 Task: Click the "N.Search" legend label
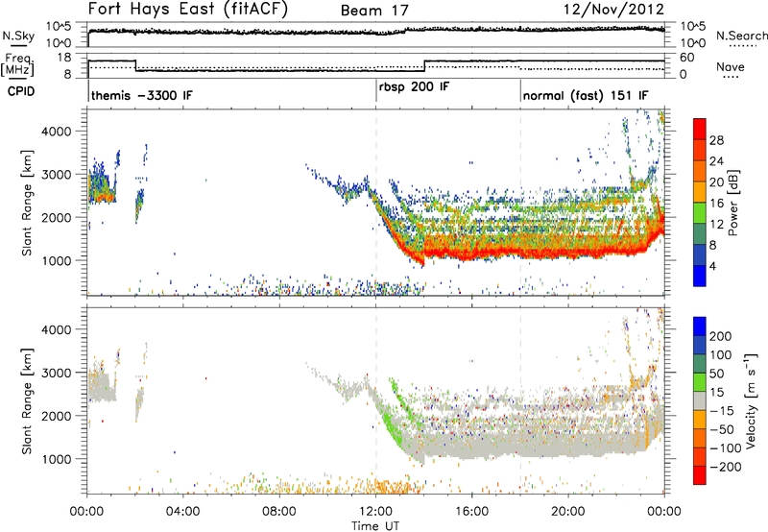(741, 36)
